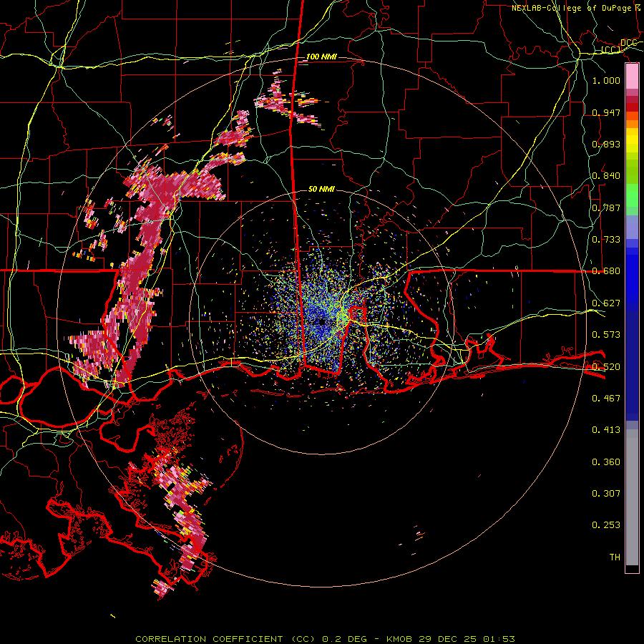Click the 50 NMI range ring label
This screenshot has width=644, height=644.
[x=321, y=189]
